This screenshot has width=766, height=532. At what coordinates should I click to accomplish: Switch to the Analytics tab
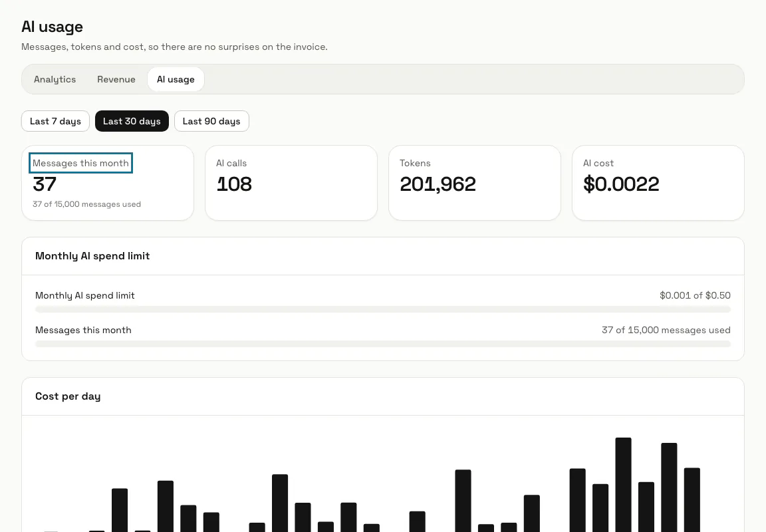55,79
